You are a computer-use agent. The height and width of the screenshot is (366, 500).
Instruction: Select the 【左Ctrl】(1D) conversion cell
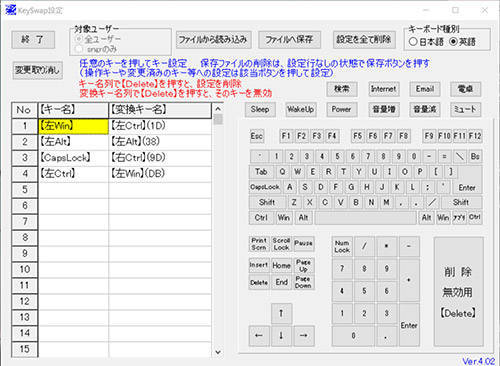coord(160,126)
